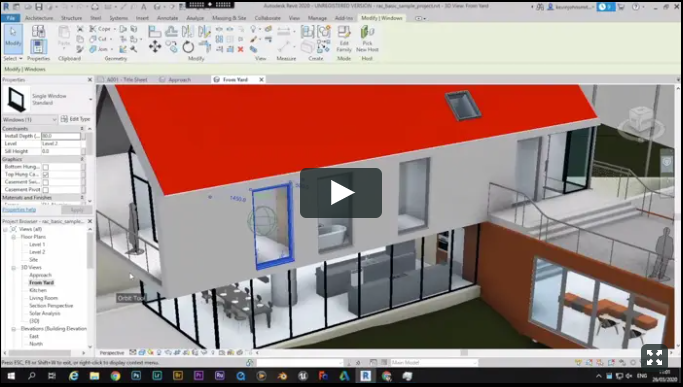Play the video with the center button
The height and width of the screenshot is (387, 683).
[341, 193]
